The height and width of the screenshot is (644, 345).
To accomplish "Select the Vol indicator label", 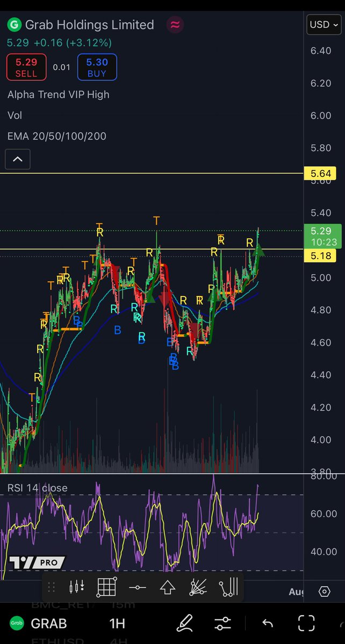I will (x=15, y=115).
